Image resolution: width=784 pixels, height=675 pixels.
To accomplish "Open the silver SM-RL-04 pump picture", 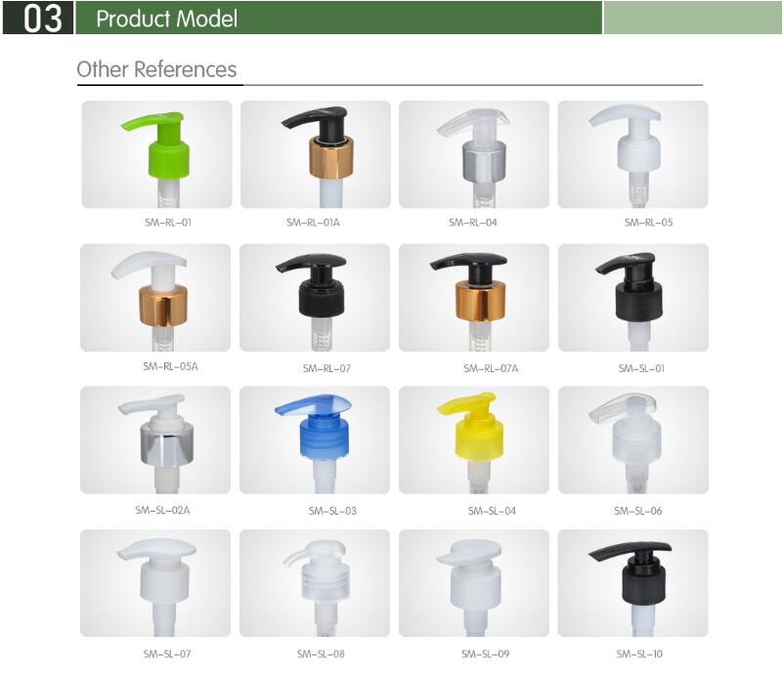I will [x=474, y=154].
